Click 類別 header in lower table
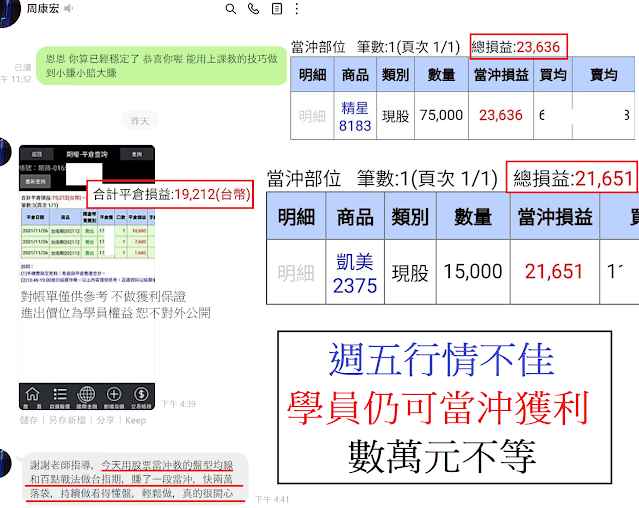This screenshot has width=639, height=508. [x=410, y=216]
